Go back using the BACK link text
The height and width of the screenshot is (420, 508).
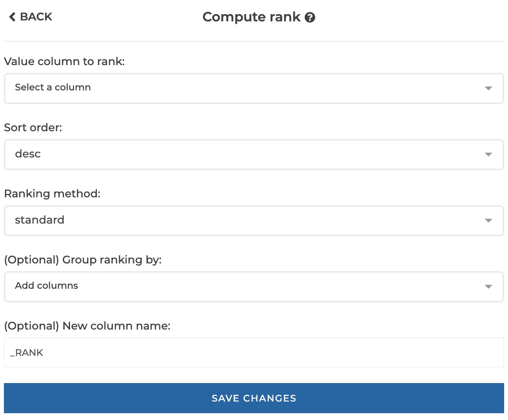click(x=36, y=17)
